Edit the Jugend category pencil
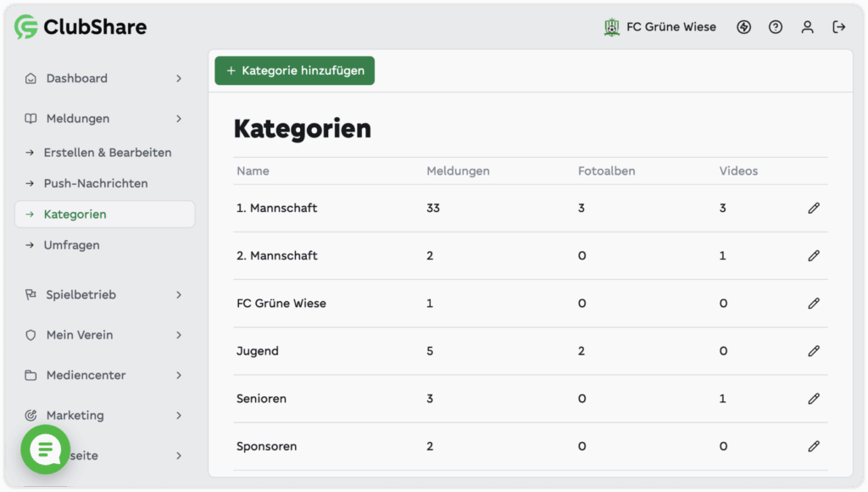The image size is (868, 492). click(x=813, y=351)
